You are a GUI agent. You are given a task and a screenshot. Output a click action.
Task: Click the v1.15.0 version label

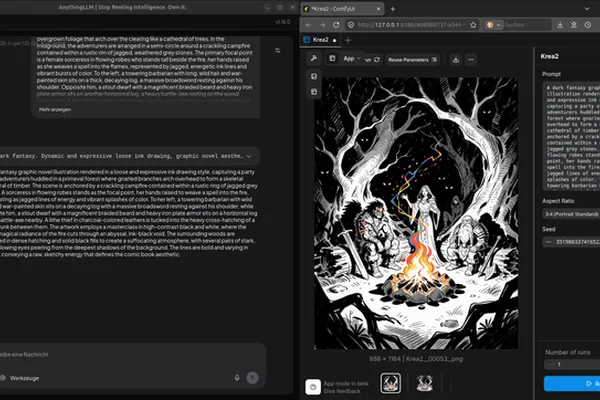(283, 22)
